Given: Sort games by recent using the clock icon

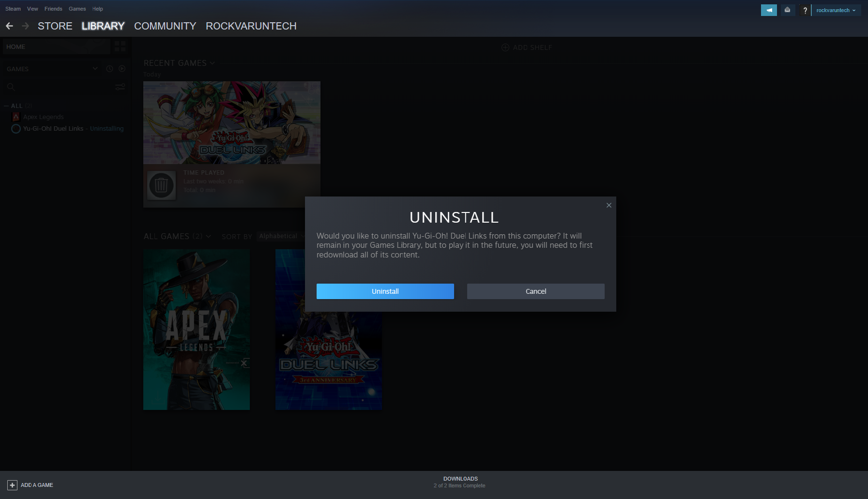Looking at the screenshot, I should 109,69.
